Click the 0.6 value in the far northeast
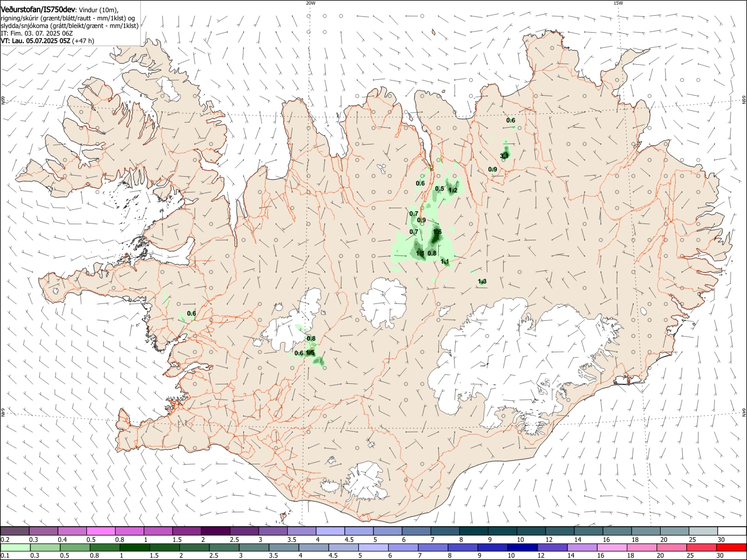This screenshot has height=560, width=747. point(511,121)
